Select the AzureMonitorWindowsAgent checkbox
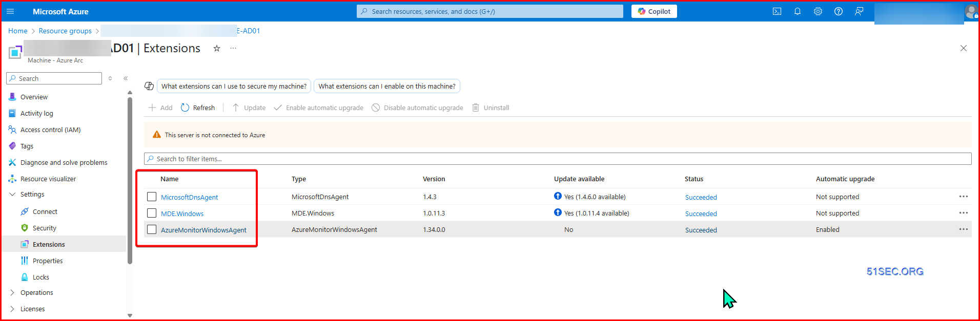 (x=152, y=229)
